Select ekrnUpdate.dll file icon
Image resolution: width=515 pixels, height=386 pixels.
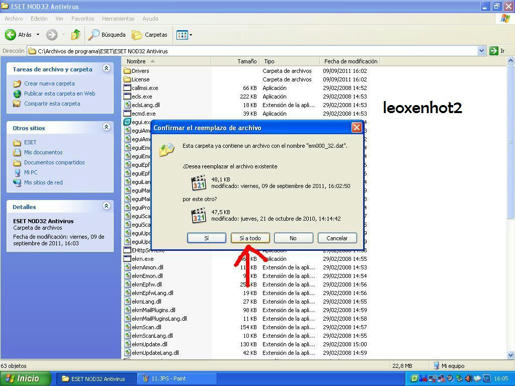point(127,344)
